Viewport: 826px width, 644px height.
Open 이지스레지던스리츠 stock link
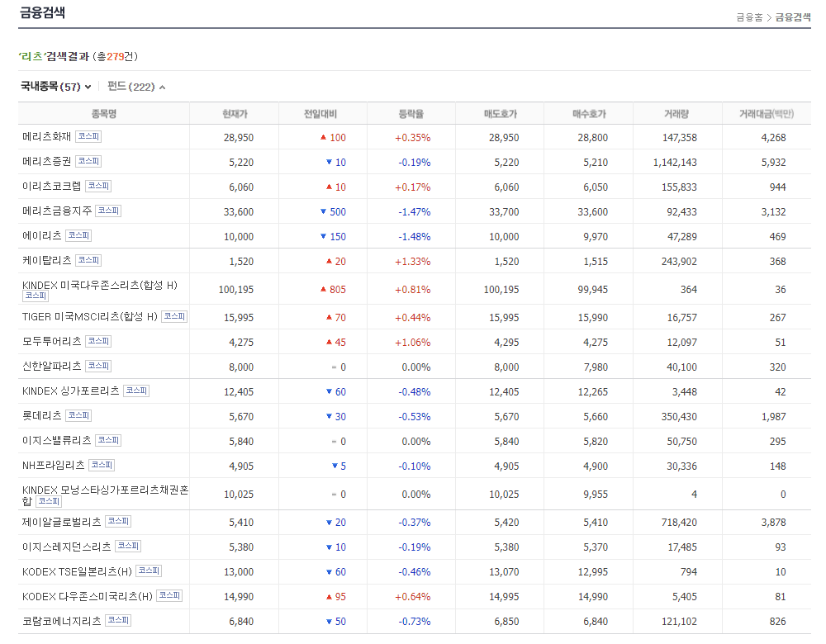click(66, 547)
